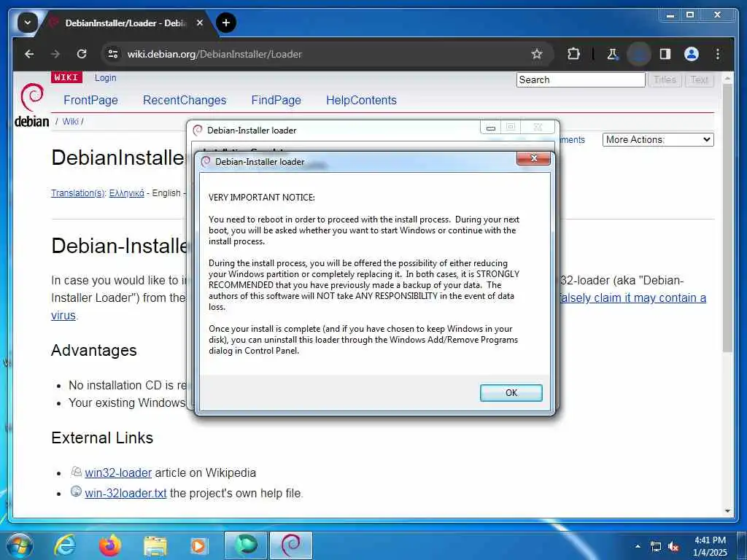Open the win-32loader.txt help file link
Screen dimensions: 747x560
tap(125, 494)
